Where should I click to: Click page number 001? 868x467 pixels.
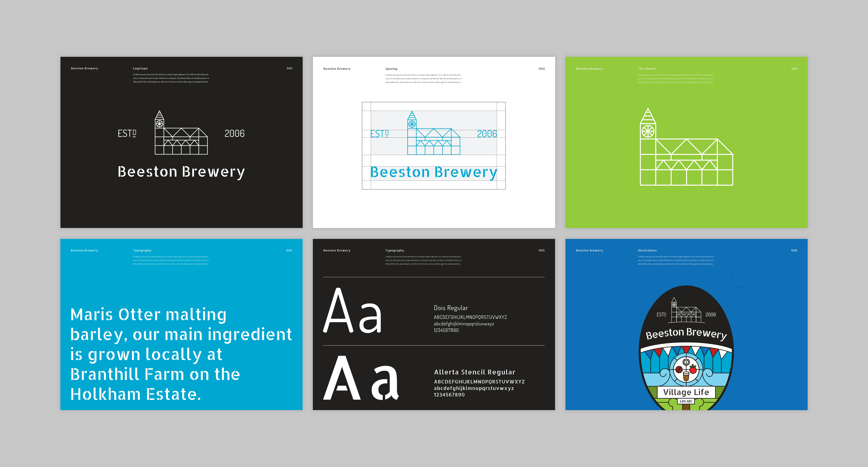point(289,68)
